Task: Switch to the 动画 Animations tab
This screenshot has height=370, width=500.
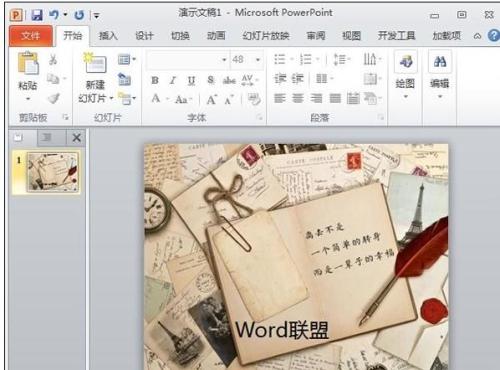Action: [x=216, y=36]
